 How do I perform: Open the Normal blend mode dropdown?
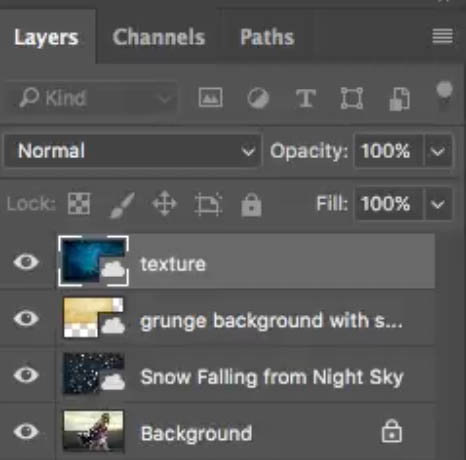click(133, 151)
